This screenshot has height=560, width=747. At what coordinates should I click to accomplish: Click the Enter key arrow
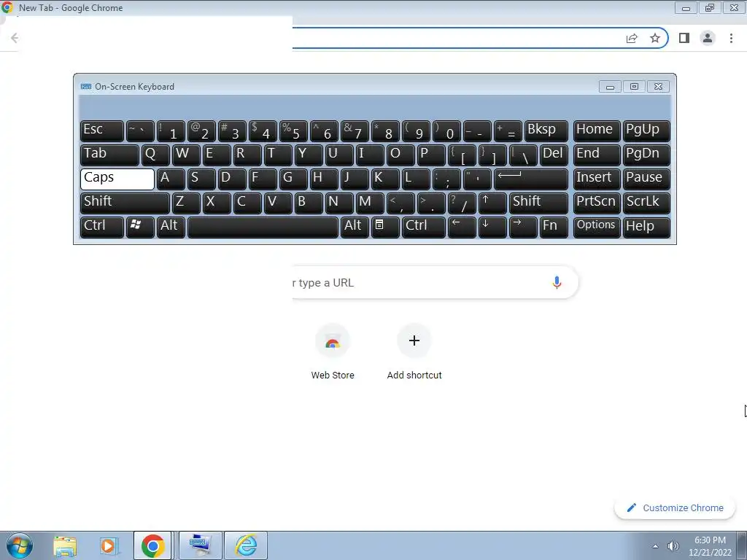(531, 179)
